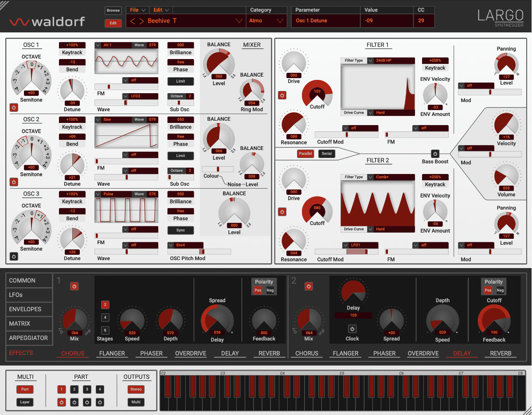
Task: Toggle the Bass Boost power icon
Action: [435, 154]
